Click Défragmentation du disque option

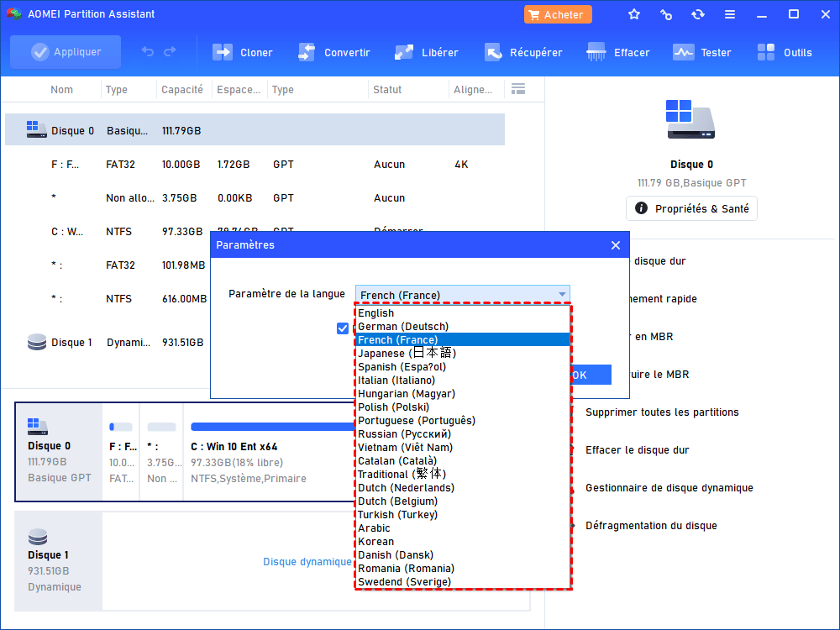pyautogui.click(x=651, y=526)
